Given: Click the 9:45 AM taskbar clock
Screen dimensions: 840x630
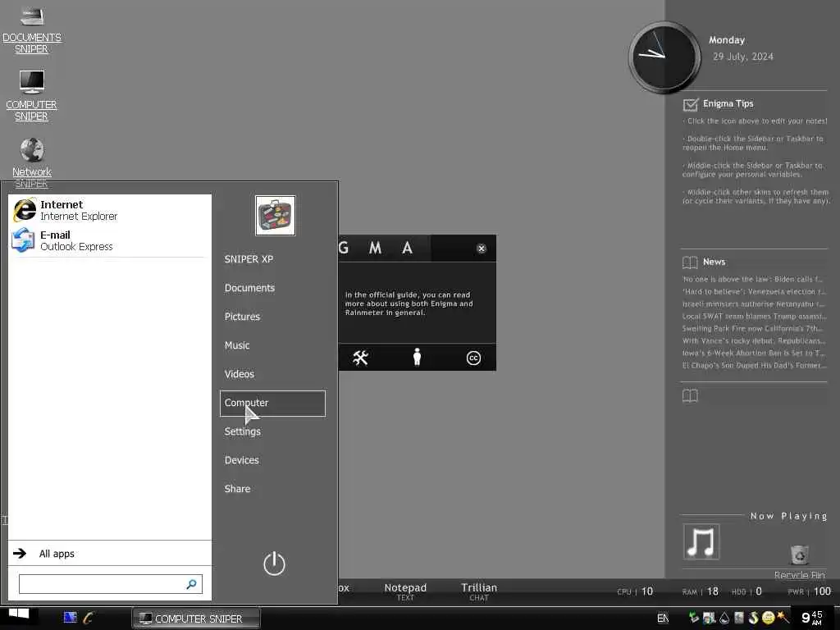Looking at the screenshot, I should click(x=812, y=618).
